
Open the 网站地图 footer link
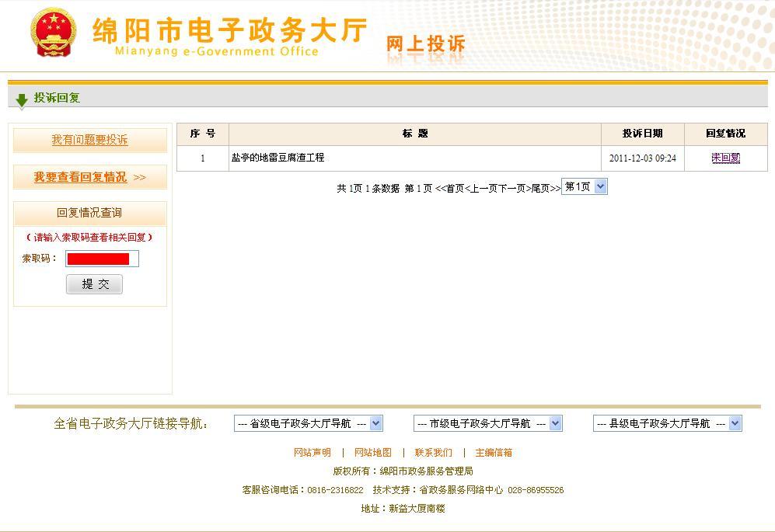click(372, 453)
